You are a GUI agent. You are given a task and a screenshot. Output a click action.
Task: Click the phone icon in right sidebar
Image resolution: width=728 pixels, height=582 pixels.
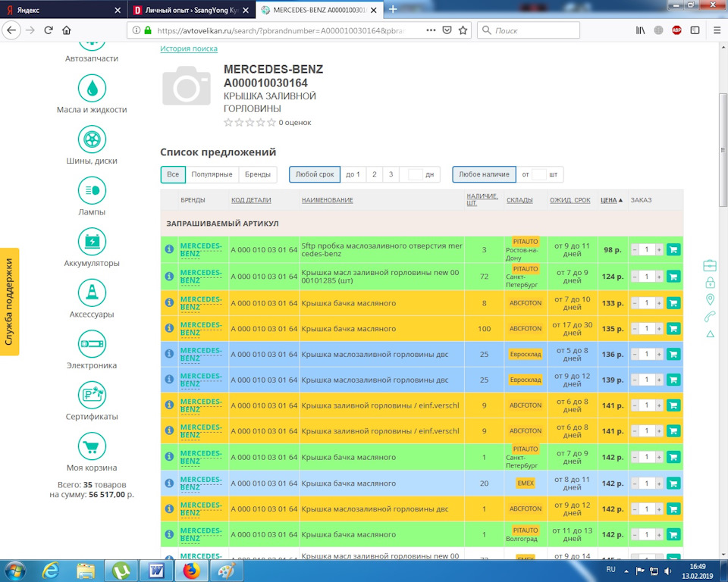[710, 317]
